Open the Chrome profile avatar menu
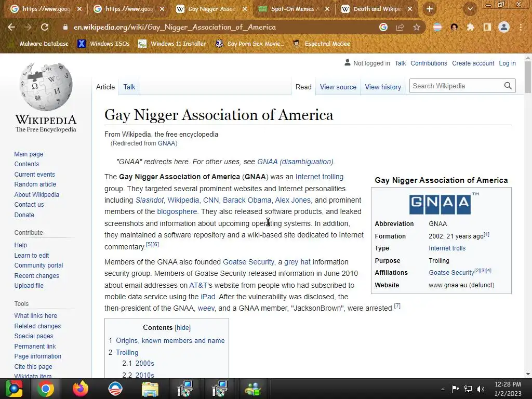The width and height of the screenshot is (532, 399). click(x=504, y=27)
